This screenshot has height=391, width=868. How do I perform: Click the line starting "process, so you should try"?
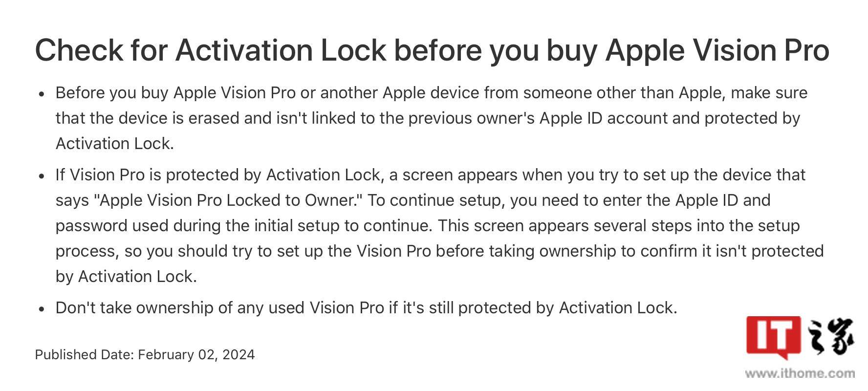tap(440, 251)
